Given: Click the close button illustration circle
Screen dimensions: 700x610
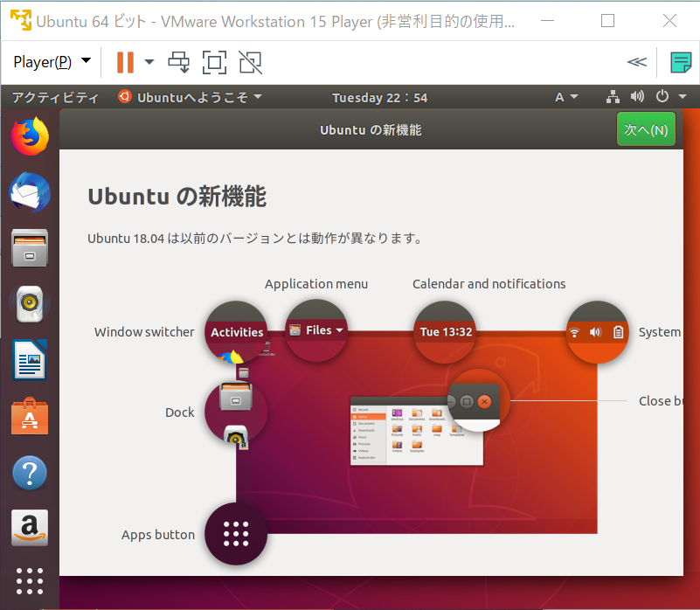Looking at the screenshot, I should coord(478,400).
